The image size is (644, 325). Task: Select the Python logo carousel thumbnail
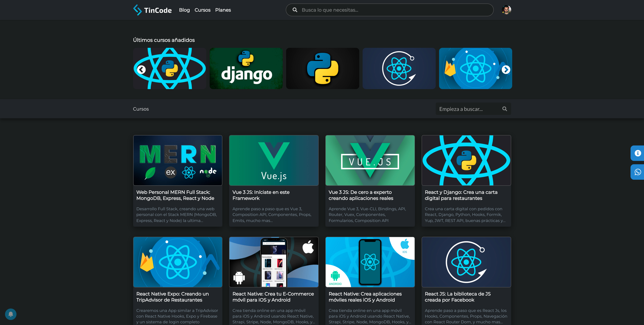[323, 68]
